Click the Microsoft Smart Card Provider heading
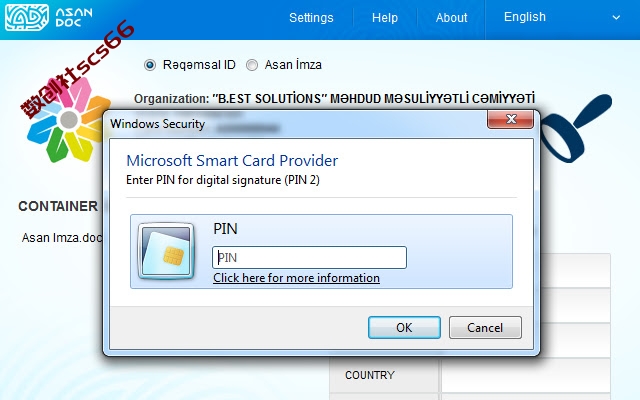 click(x=232, y=161)
